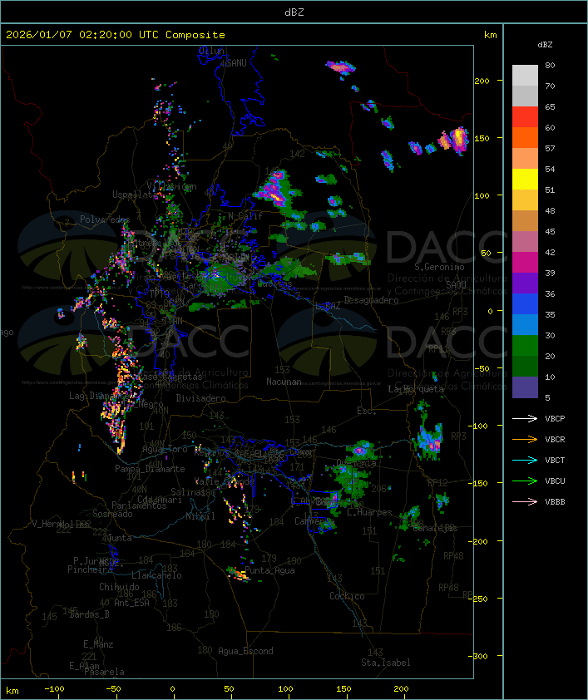Click the Sta.Isabel location label
This screenshot has width=588, height=700.
pos(385,663)
